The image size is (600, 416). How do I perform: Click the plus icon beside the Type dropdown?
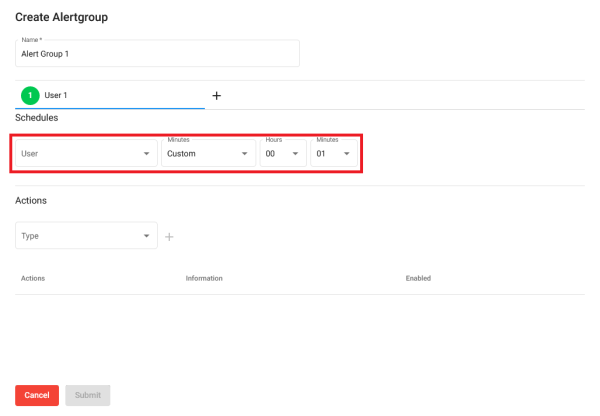169,237
